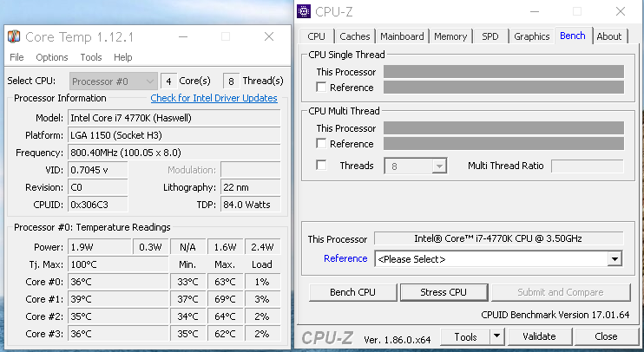The width and height of the screenshot is (644, 352).
Task: Open the File menu in Core Temp
Action: pyautogui.click(x=16, y=57)
